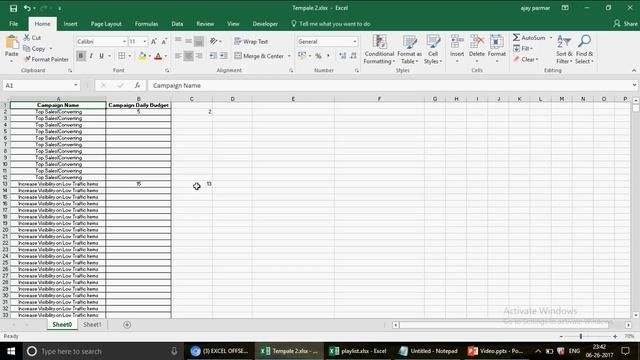Click Increase Decimal icon
Image resolution: width=640 pixels, height=360 pixels.
tap(342, 56)
